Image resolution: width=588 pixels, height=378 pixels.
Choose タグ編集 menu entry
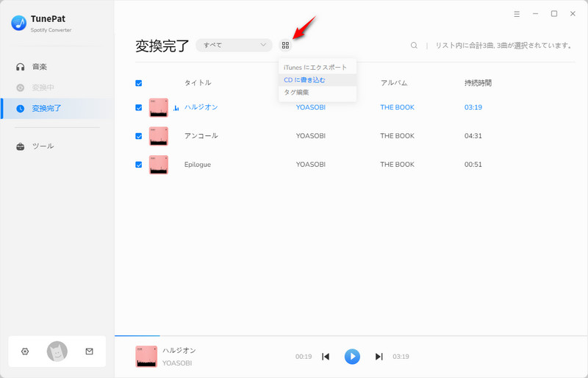318,93
